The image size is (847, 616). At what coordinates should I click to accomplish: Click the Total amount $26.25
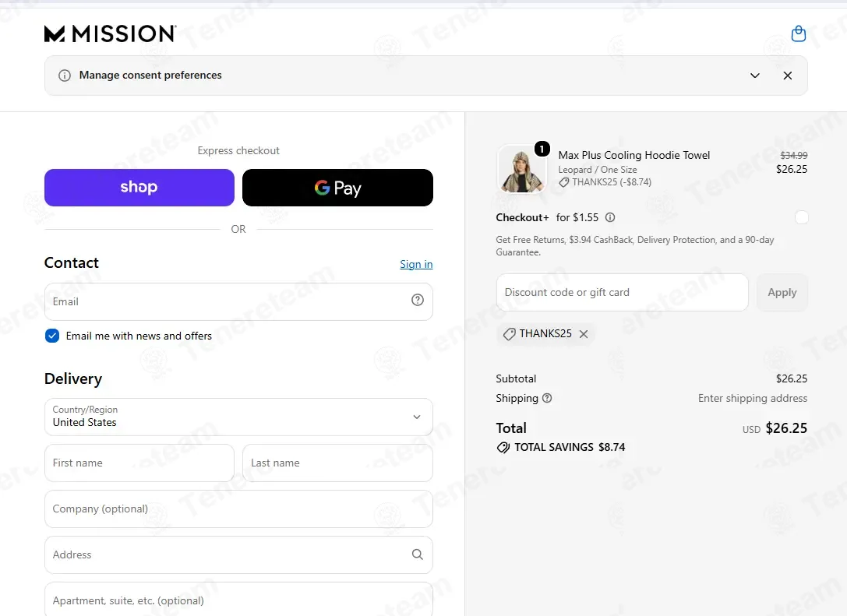tap(786, 428)
